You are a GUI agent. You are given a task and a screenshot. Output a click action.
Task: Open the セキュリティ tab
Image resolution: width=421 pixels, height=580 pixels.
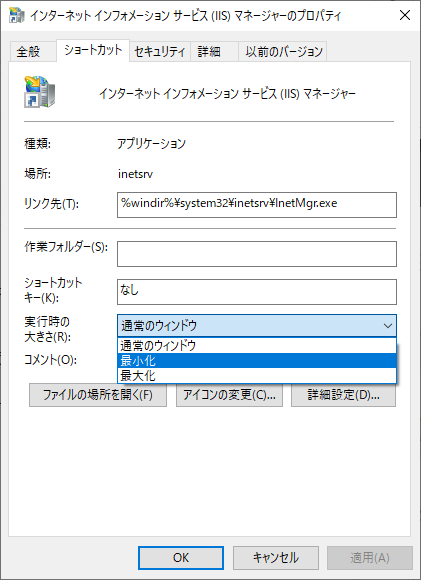[160, 51]
